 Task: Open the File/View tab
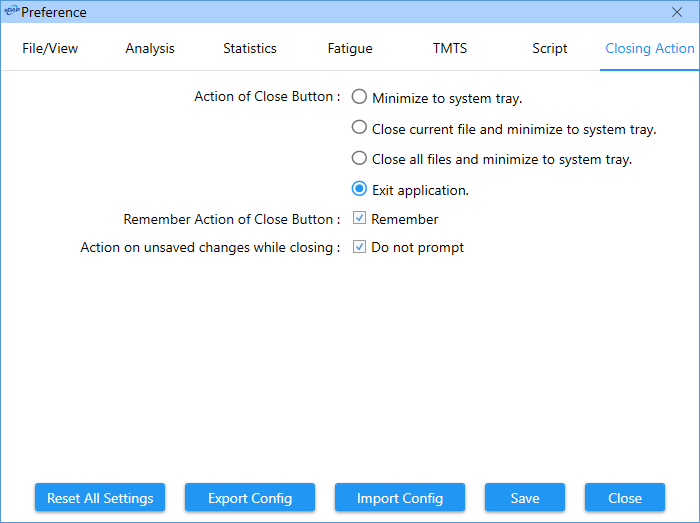50,48
